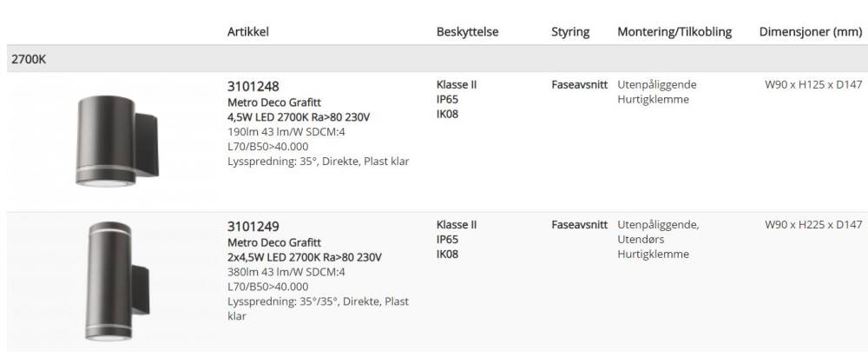Click the W90 x H225 x D147 dimensions
Image resolution: width=868 pixels, height=357 pixels.
812,225
